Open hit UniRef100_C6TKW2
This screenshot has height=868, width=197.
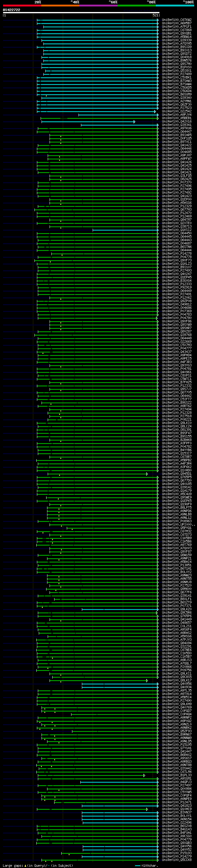177,20
